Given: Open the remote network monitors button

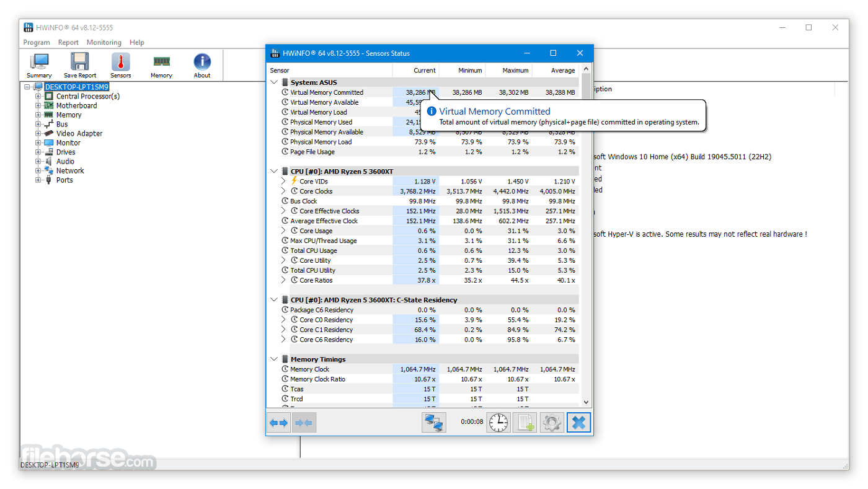Looking at the screenshot, I should click(x=434, y=423).
